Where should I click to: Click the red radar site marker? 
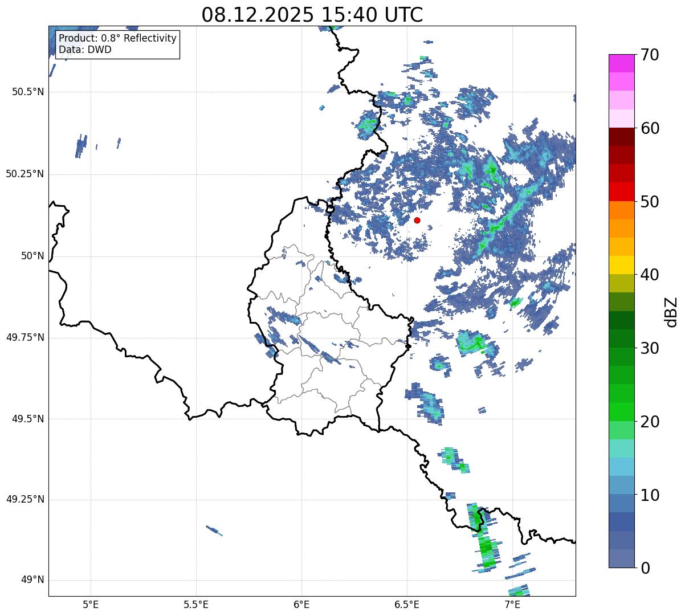[417, 220]
